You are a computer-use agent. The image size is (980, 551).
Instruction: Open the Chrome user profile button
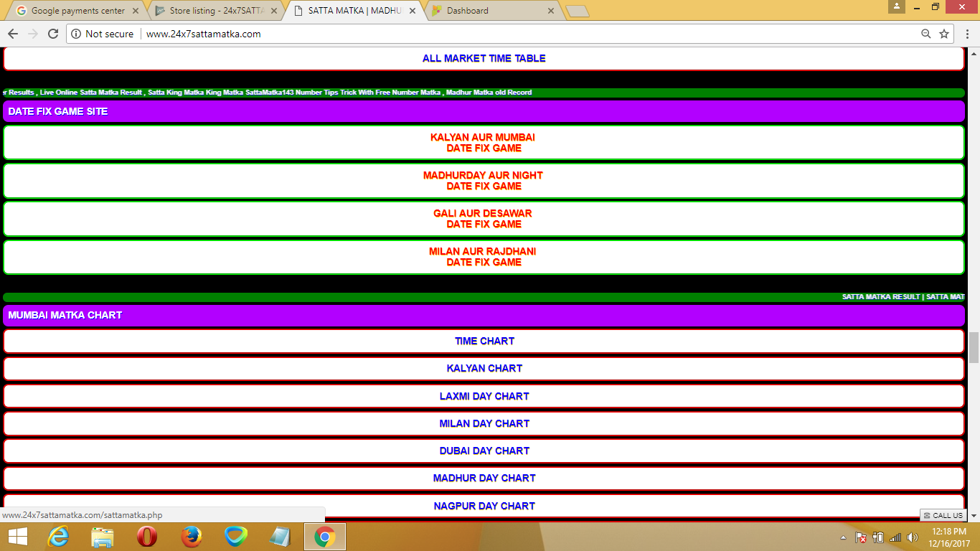click(x=897, y=6)
